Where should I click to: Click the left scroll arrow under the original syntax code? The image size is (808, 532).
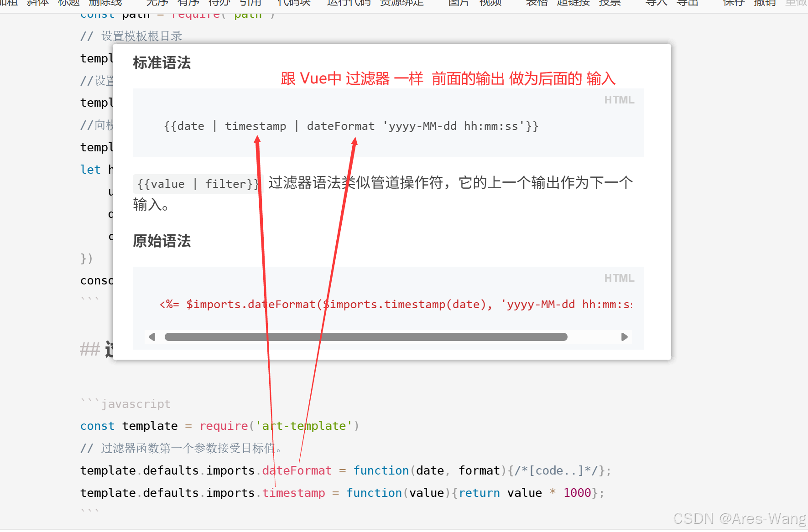pyautogui.click(x=152, y=337)
